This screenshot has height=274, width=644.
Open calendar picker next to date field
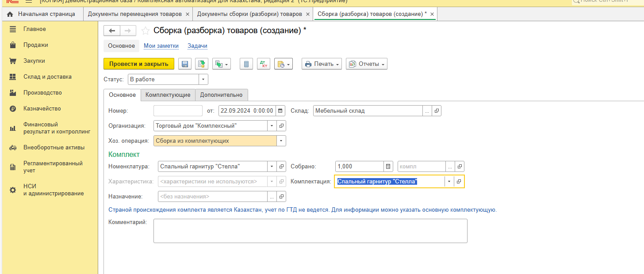280,111
